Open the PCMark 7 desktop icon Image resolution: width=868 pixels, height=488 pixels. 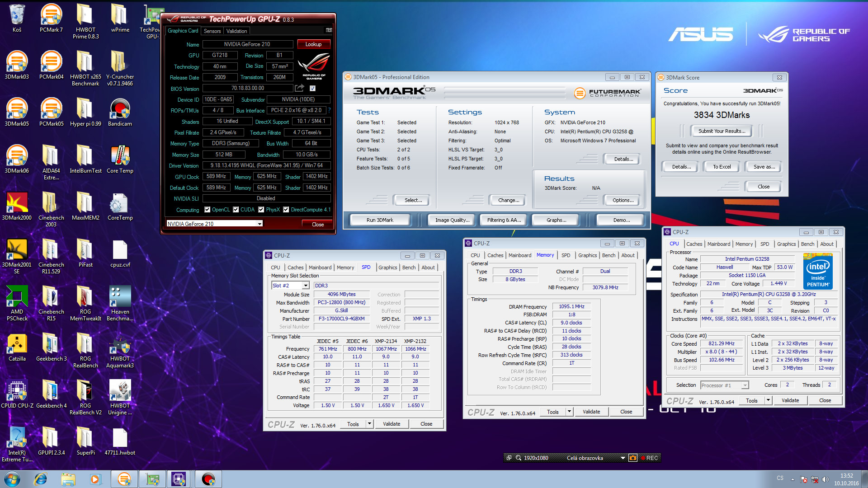pyautogui.click(x=51, y=18)
